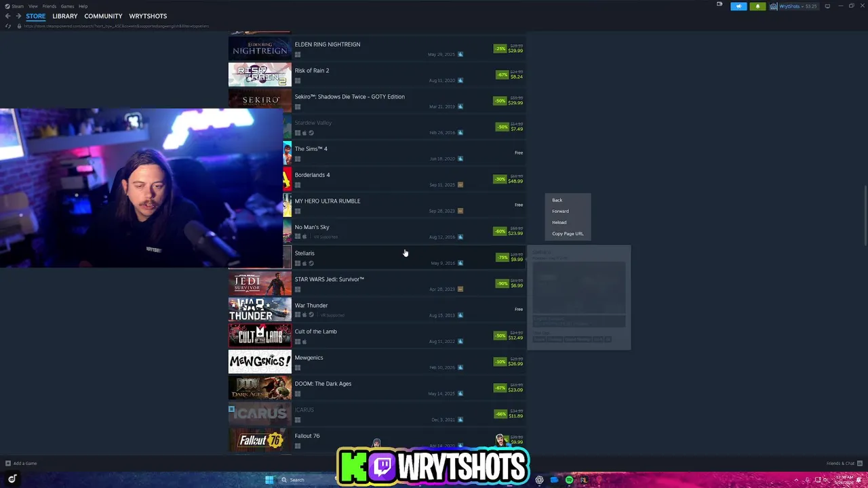Click Add a Game
This screenshot has height=488, width=868.
pos(21,464)
